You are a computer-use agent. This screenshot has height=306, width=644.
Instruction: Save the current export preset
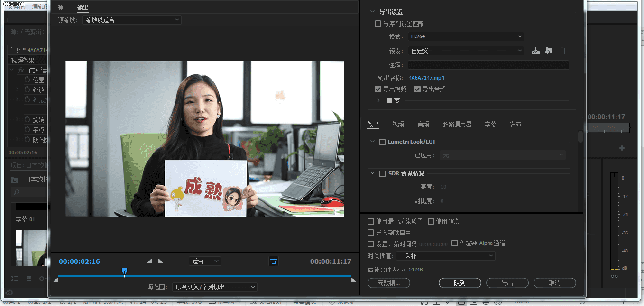(535, 50)
